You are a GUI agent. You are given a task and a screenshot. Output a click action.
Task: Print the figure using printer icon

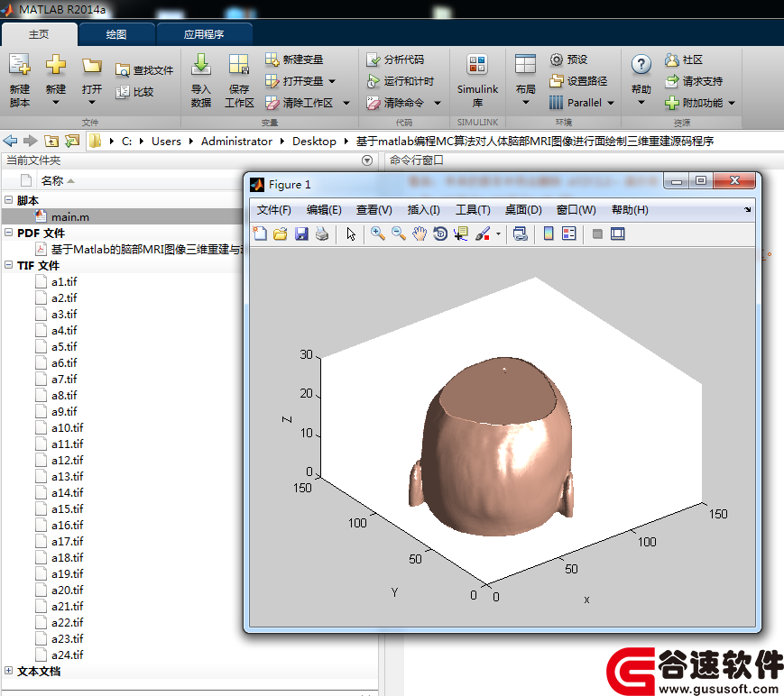(322, 234)
